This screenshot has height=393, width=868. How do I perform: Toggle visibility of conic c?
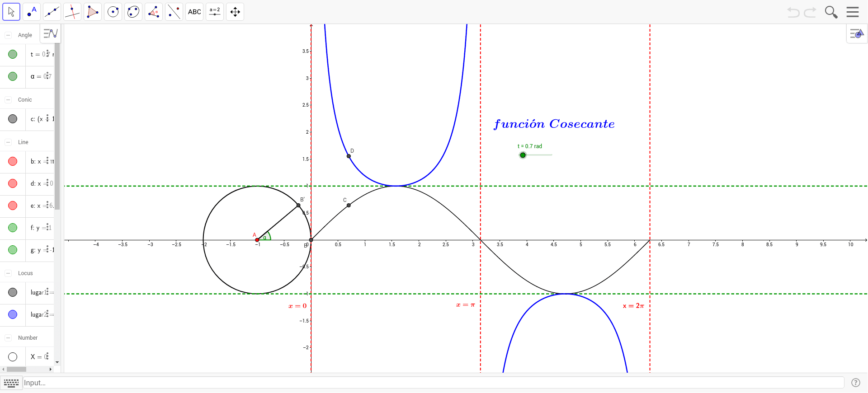point(13,119)
